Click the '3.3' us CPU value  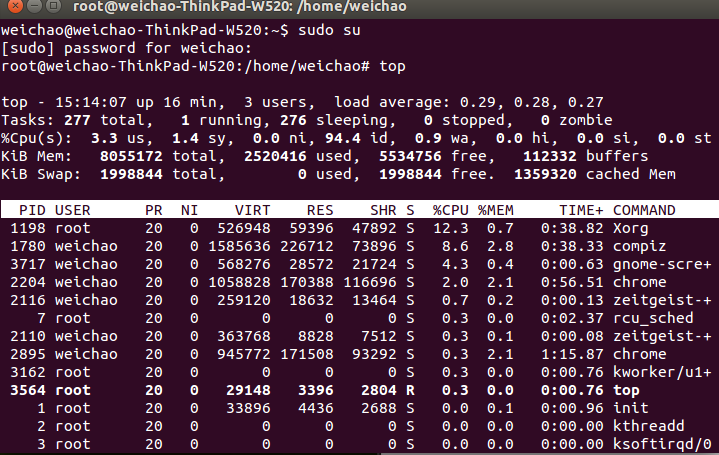click(x=104, y=138)
